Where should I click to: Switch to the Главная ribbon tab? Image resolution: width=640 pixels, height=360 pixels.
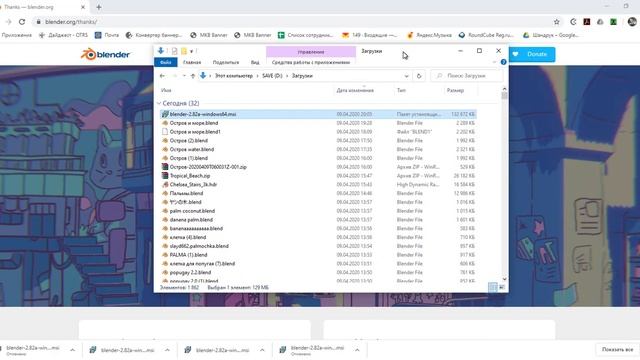pyautogui.click(x=192, y=62)
